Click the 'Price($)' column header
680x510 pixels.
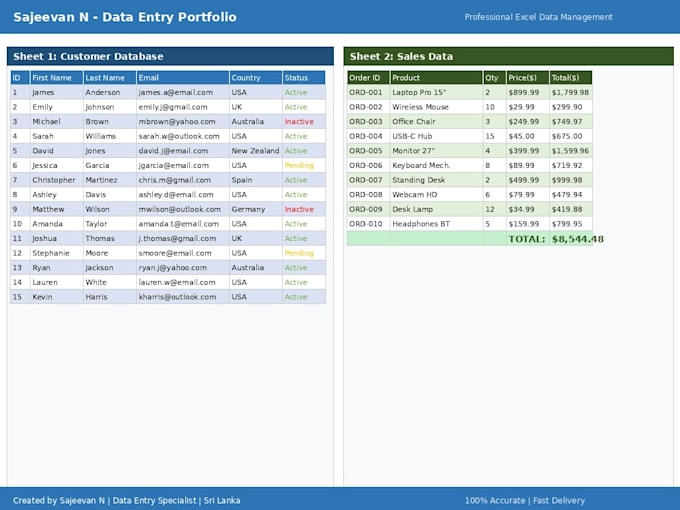pos(527,78)
